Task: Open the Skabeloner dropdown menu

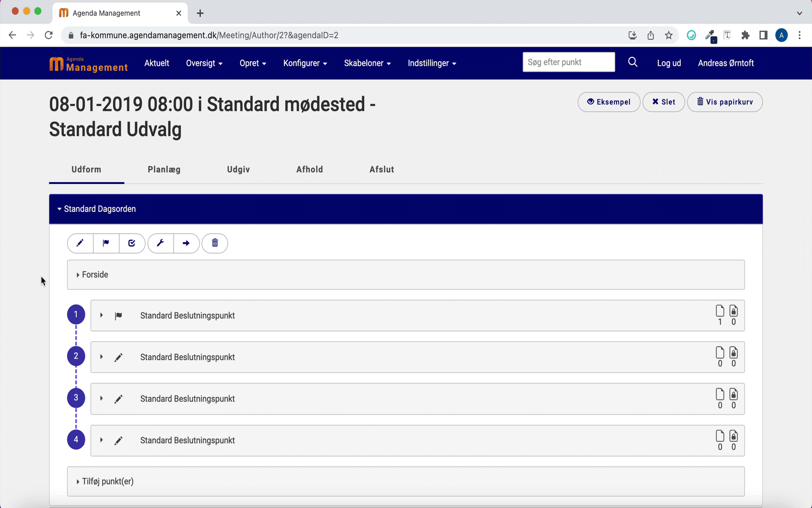Action: pos(367,63)
